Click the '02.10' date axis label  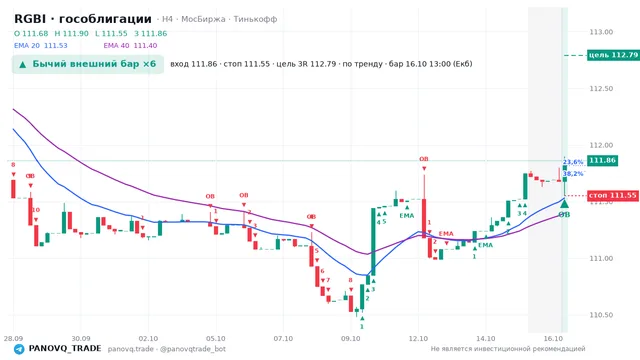pyautogui.click(x=148, y=339)
